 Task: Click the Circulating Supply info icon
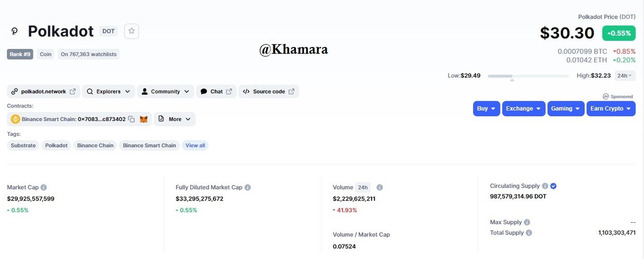(x=545, y=186)
